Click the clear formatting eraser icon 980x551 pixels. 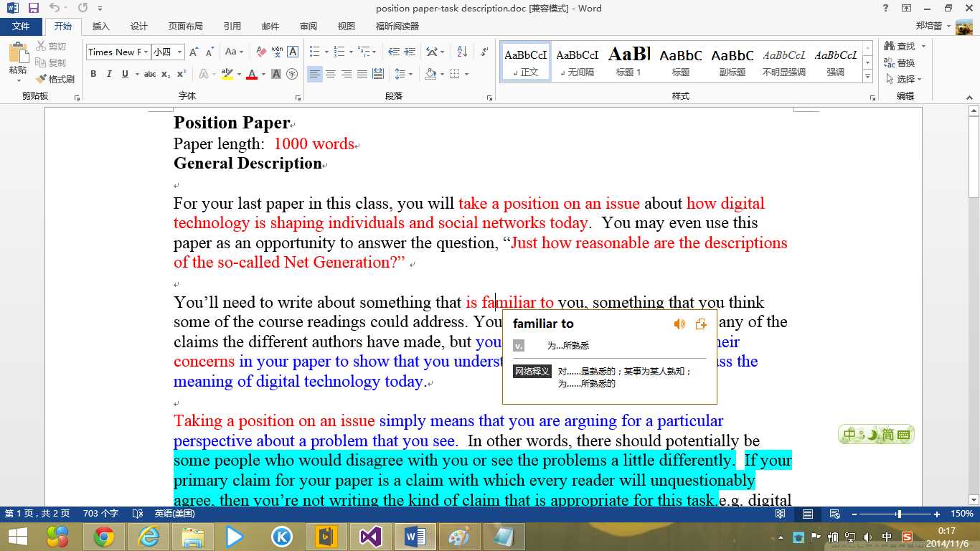(261, 52)
